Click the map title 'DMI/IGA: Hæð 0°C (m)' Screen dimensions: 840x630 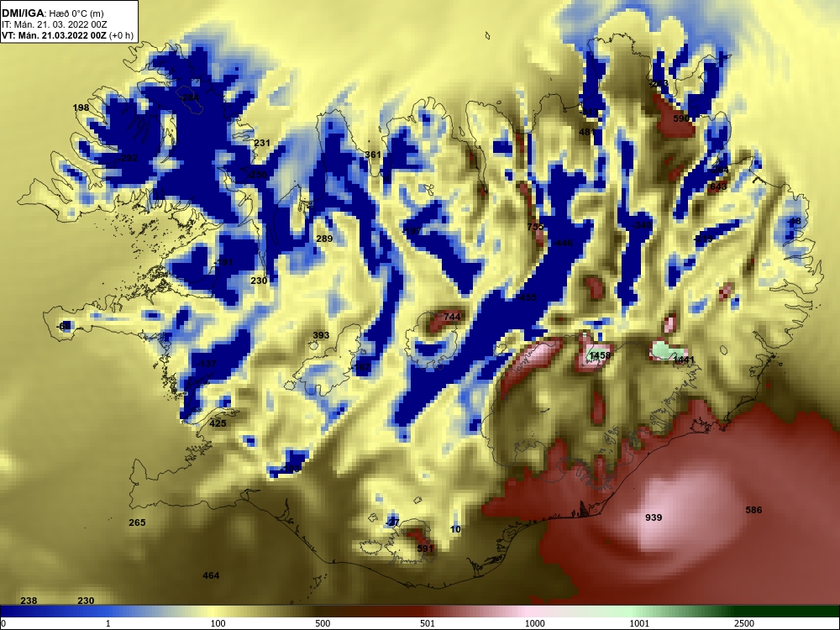(x=53, y=13)
